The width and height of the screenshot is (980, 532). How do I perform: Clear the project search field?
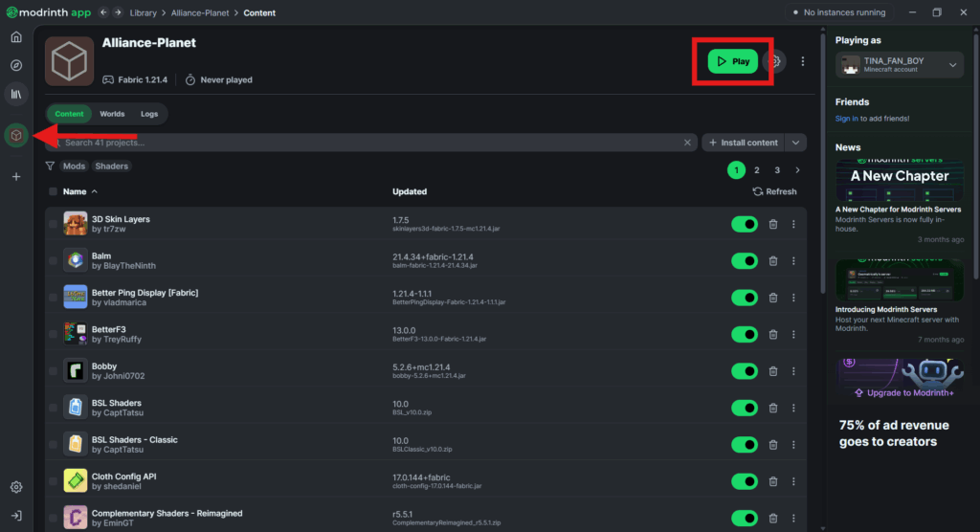687,143
